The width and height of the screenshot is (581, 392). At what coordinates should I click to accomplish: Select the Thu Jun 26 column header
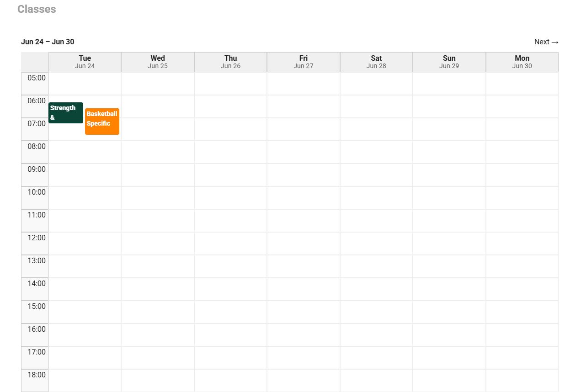(231, 62)
